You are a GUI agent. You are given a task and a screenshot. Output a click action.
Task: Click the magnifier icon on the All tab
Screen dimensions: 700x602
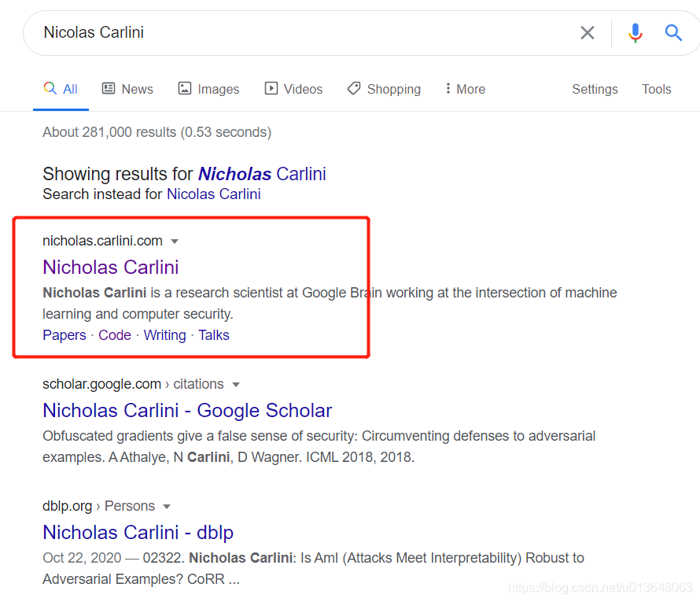pyautogui.click(x=50, y=88)
